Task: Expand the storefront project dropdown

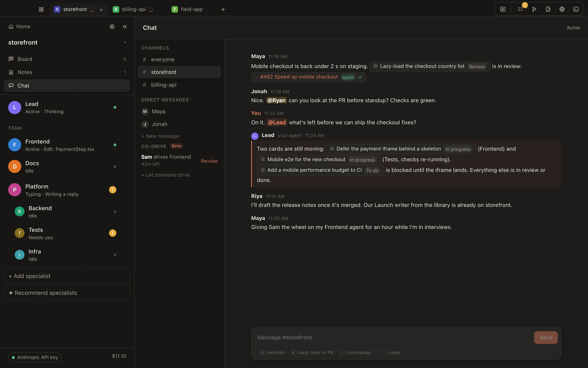Action: [125, 43]
